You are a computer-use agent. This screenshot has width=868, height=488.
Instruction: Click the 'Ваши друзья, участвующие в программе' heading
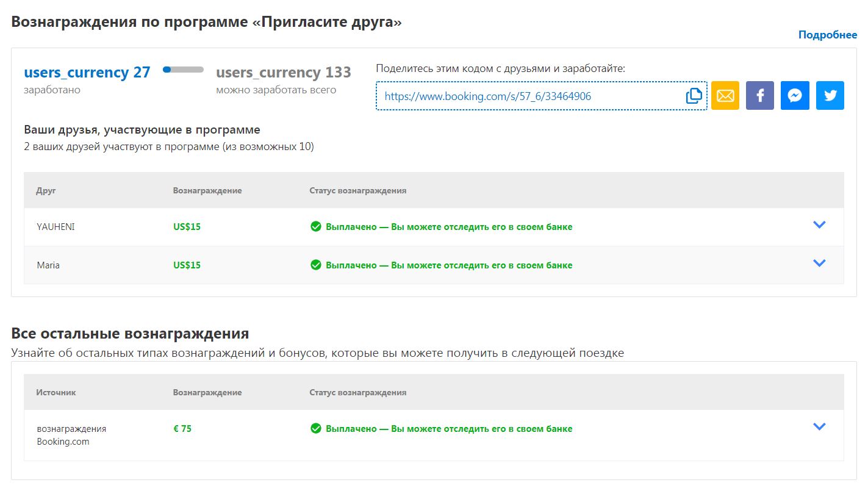[142, 130]
